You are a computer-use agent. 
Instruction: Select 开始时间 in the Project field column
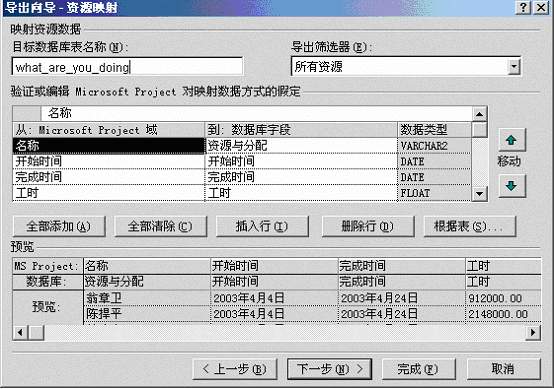108,161
